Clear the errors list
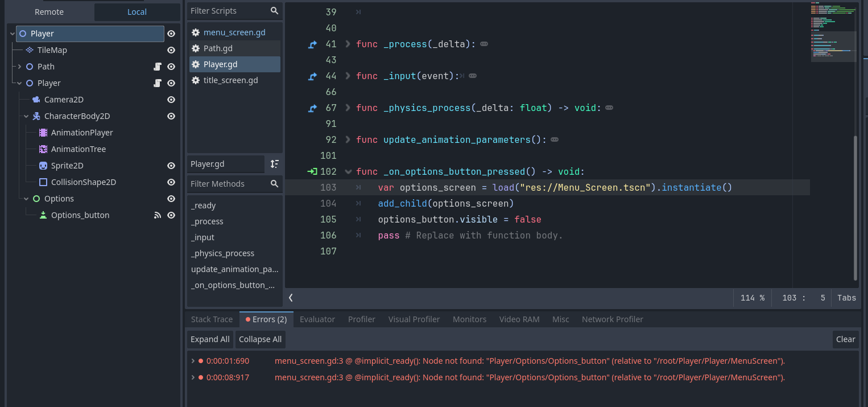Screen dimensions: 868x407 [845, 339]
